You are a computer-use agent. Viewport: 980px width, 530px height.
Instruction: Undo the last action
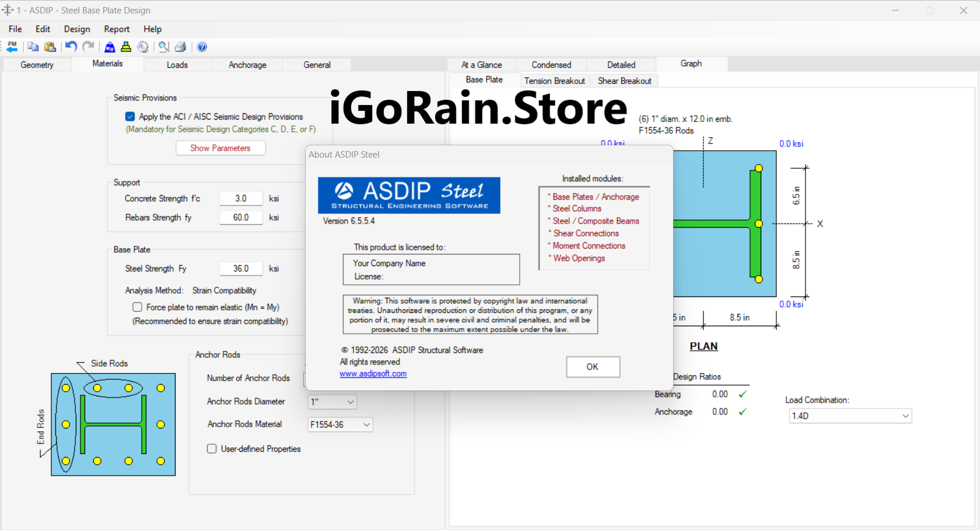pos(71,47)
